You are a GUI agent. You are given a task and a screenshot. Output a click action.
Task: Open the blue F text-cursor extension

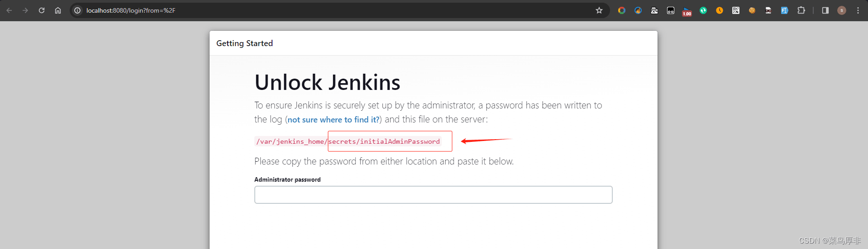pyautogui.click(x=785, y=10)
